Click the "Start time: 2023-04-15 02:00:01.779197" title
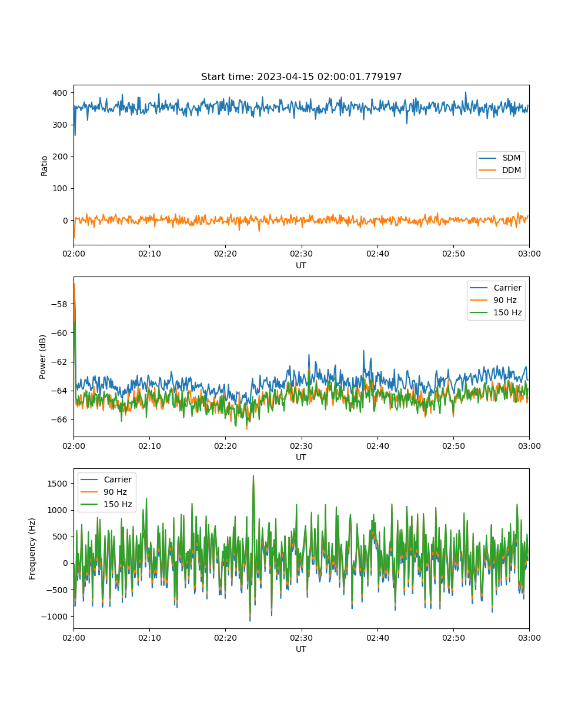The width and height of the screenshot is (588, 706). [301, 77]
